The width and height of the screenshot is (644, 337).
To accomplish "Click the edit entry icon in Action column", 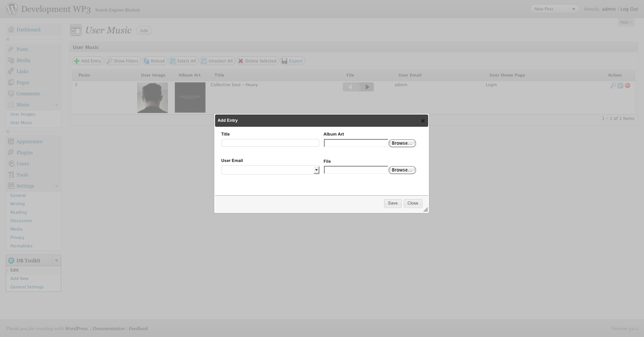I will tap(620, 85).
